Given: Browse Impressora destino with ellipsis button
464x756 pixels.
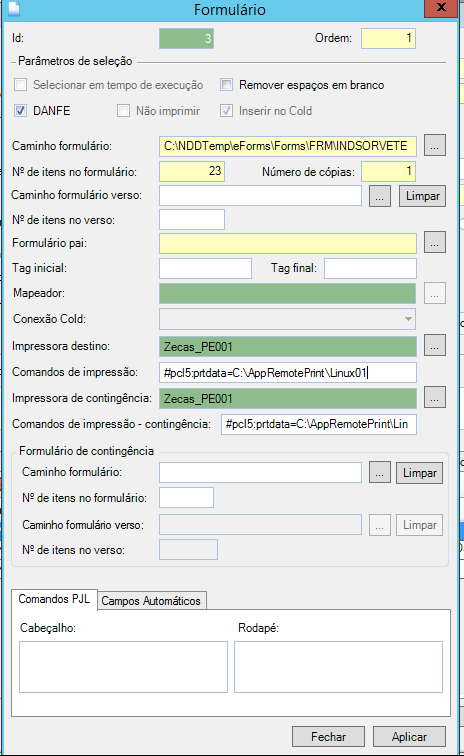Looking at the screenshot, I should tap(435, 345).
